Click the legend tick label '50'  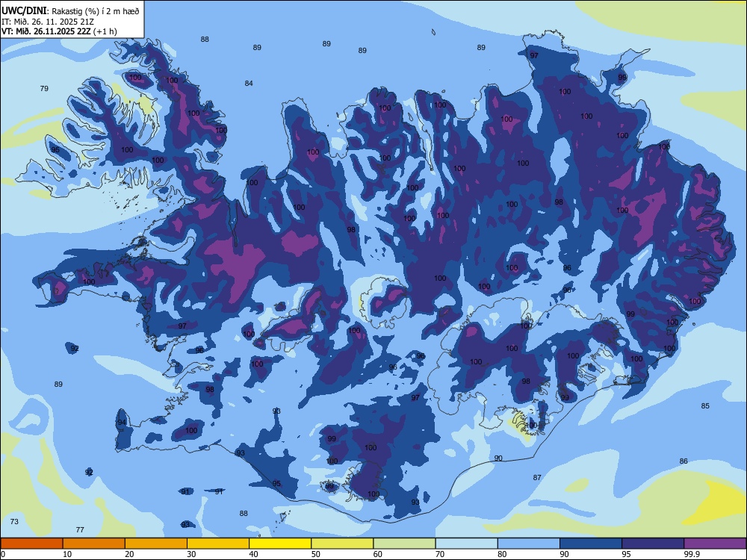pyautogui.click(x=316, y=554)
